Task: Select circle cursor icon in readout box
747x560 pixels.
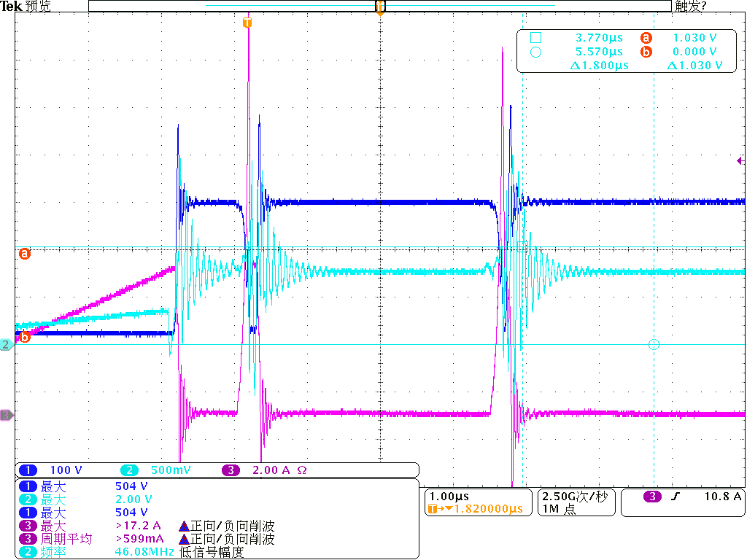Action: point(535,52)
